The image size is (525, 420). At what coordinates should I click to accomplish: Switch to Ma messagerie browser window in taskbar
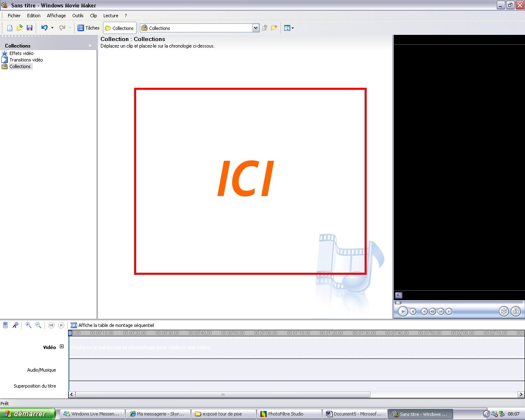[157, 414]
